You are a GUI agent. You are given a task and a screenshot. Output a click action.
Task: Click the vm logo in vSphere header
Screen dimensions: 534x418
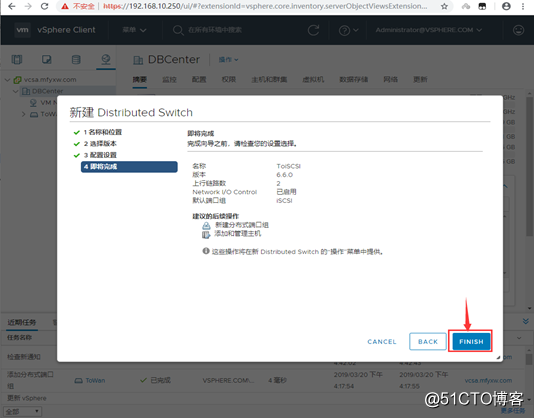pyautogui.click(x=22, y=30)
